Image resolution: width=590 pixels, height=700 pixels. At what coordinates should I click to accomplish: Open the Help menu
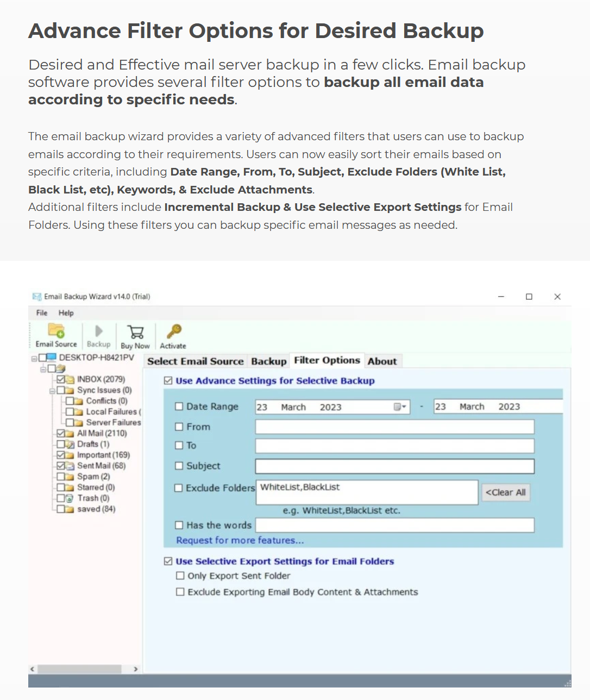[x=66, y=313]
